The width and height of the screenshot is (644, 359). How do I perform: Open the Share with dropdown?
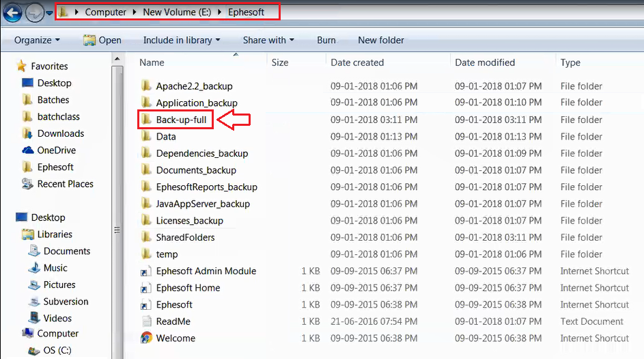[x=268, y=40]
